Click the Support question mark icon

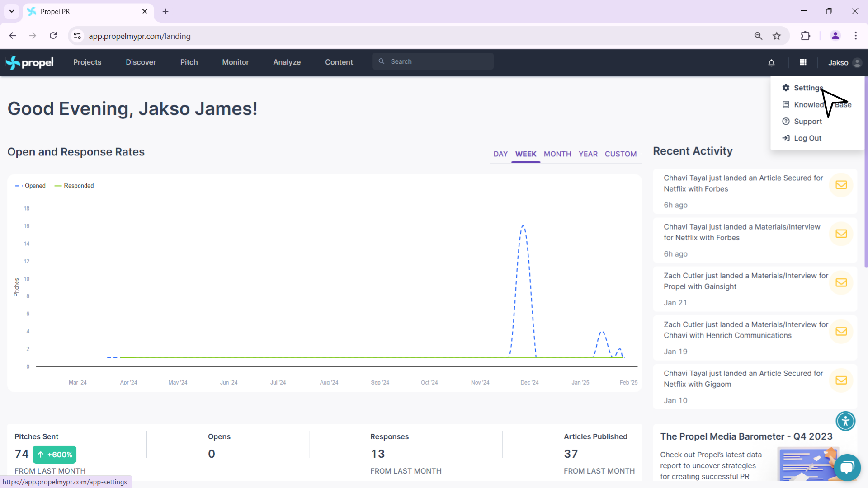[x=786, y=121]
